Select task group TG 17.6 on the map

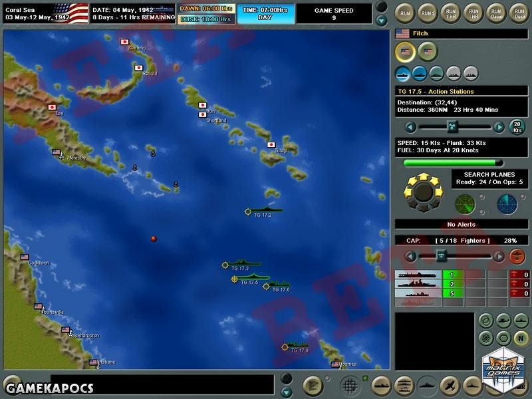[277, 287]
